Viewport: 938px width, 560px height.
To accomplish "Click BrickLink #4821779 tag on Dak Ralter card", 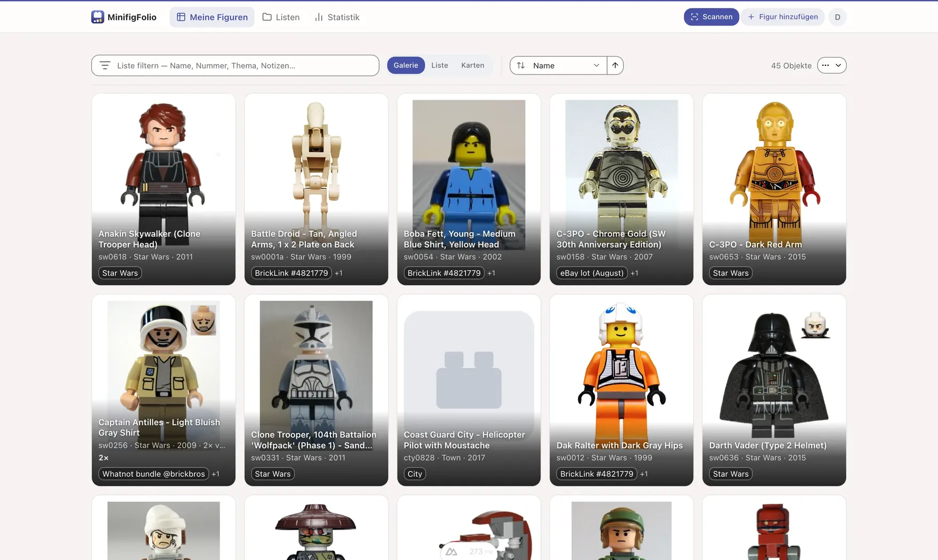I will [597, 474].
